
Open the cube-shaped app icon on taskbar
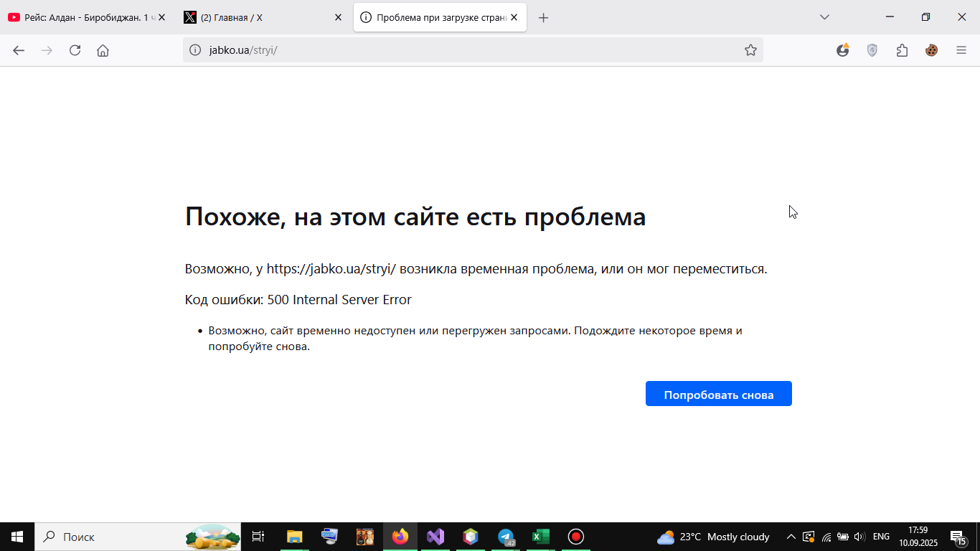tap(471, 537)
